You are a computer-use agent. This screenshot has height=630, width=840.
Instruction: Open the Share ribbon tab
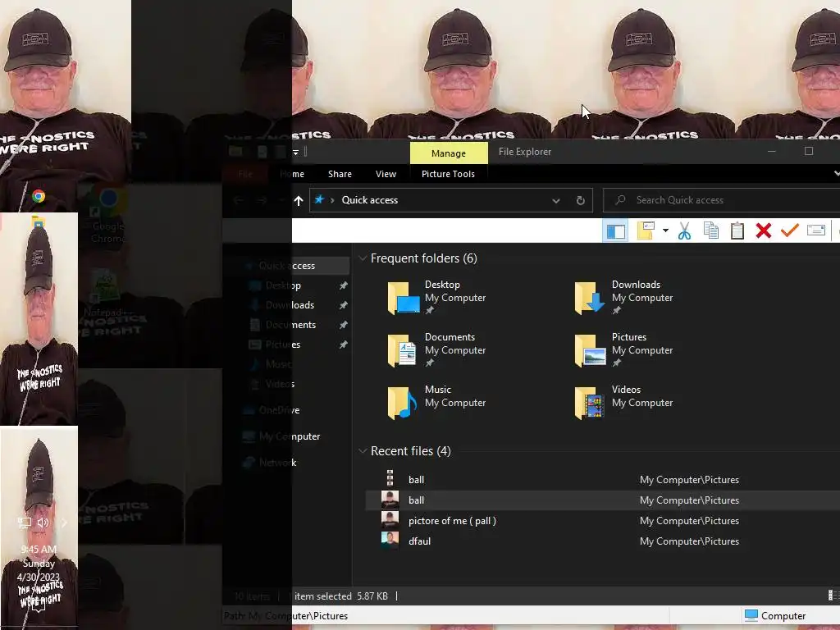pos(340,174)
